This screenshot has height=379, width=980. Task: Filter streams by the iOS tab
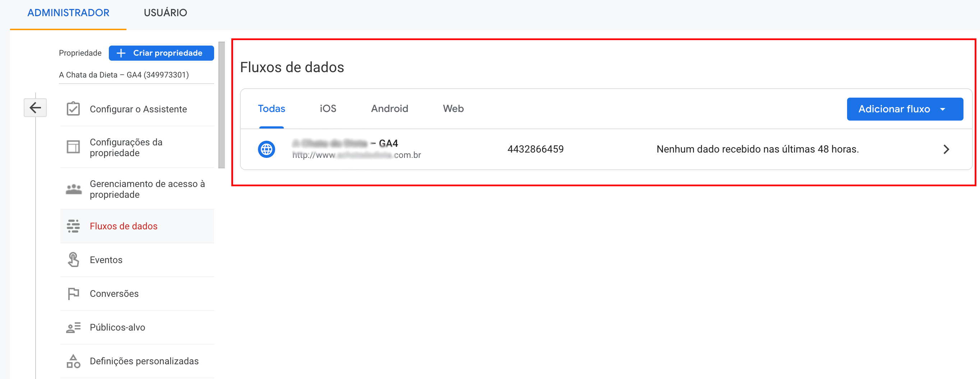(328, 109)
